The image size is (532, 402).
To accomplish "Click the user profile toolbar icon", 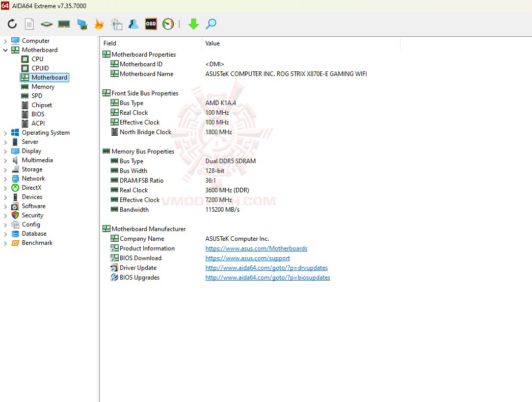I will tap(134, 24).
